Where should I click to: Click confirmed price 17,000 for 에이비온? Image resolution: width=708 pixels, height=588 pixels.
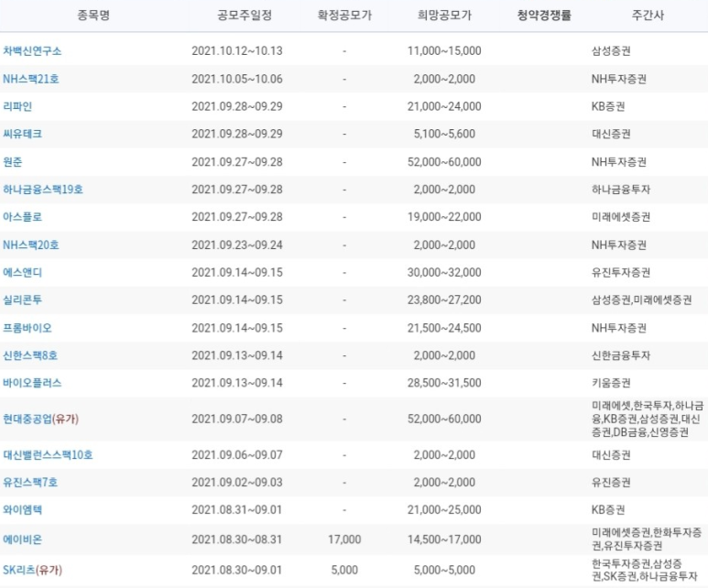pos(344,539)
